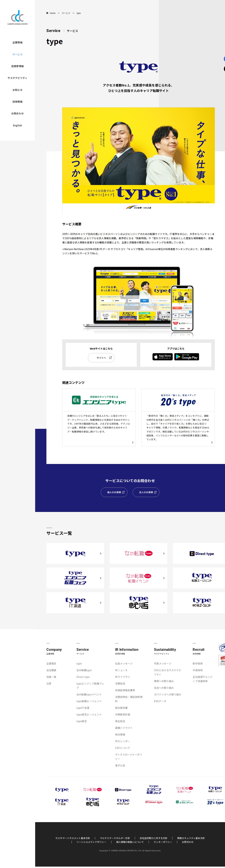Open 採用情報 in the side navigation
225x868 pixels.
coord(18,102)
